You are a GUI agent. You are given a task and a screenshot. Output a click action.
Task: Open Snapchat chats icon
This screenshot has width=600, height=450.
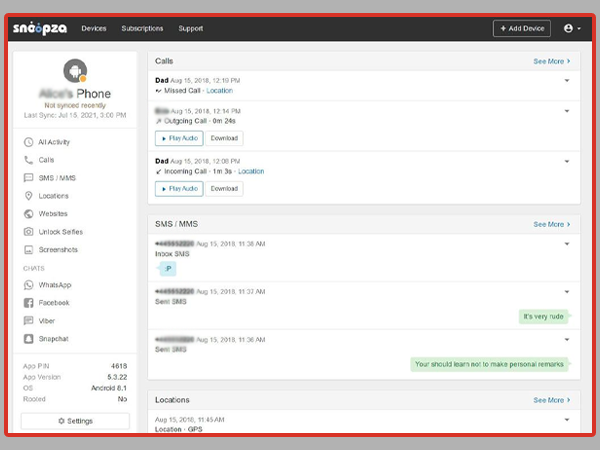(28, 339)
